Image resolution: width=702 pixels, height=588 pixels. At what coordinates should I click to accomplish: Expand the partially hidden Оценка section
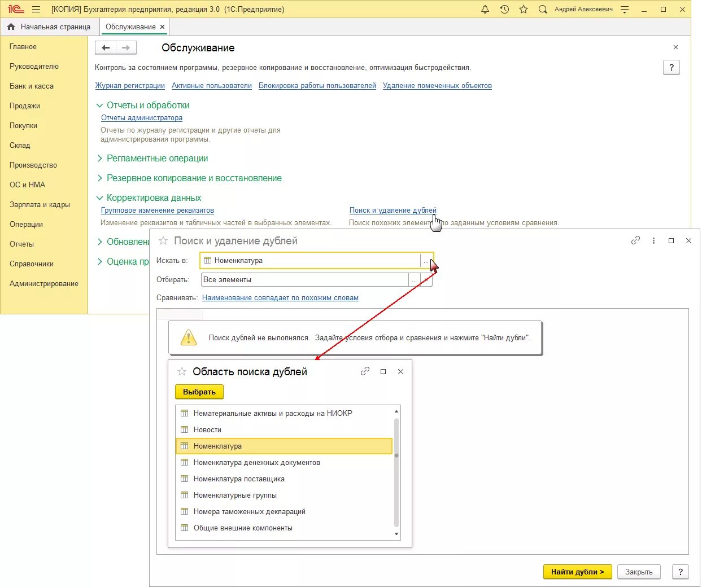pos(123,261)
